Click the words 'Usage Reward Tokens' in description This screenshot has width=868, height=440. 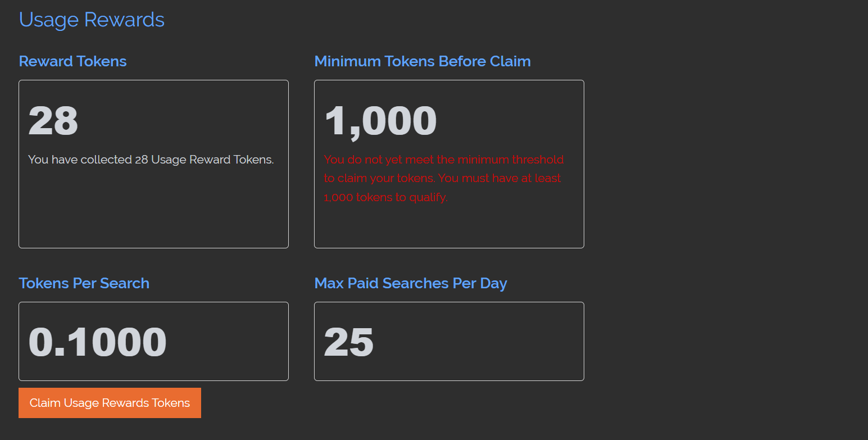pyautogui.click(x=211, y=160)
